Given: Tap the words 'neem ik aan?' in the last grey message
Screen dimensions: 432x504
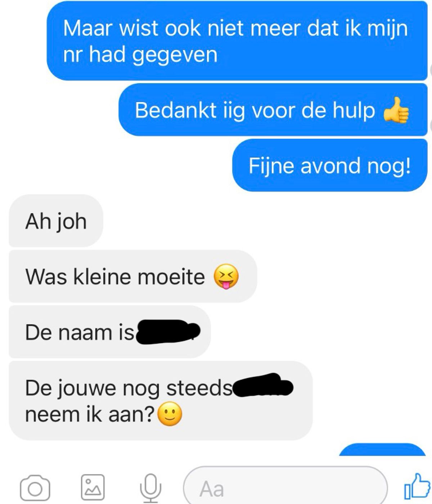Looking at the screenshot, I should pos(90,414).
